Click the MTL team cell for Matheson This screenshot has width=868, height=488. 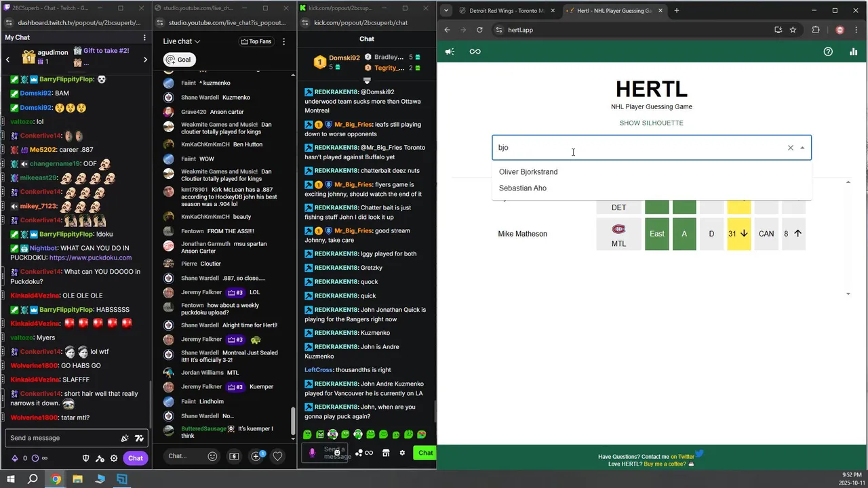[618, 234]
